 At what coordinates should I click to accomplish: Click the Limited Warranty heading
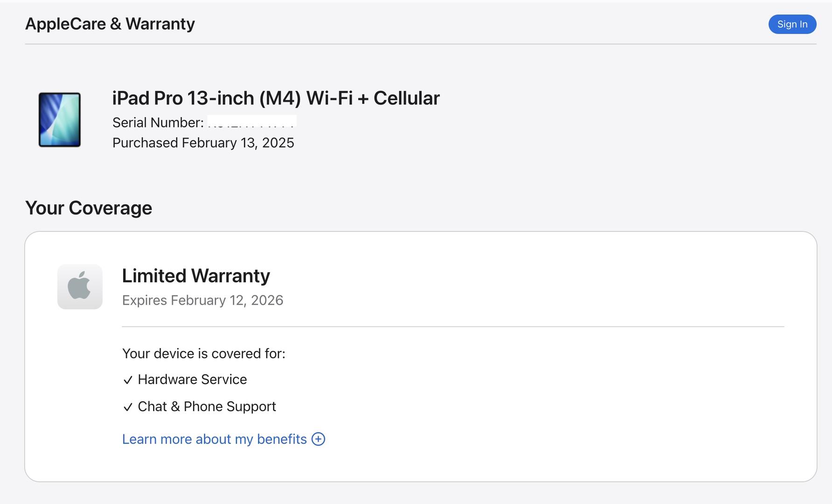click(x=196, y=276)
